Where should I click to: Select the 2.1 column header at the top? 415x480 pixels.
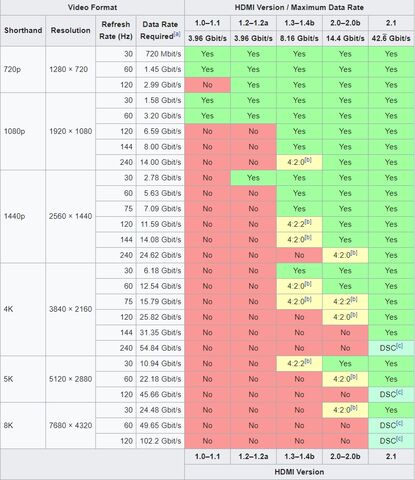point(391,23)
